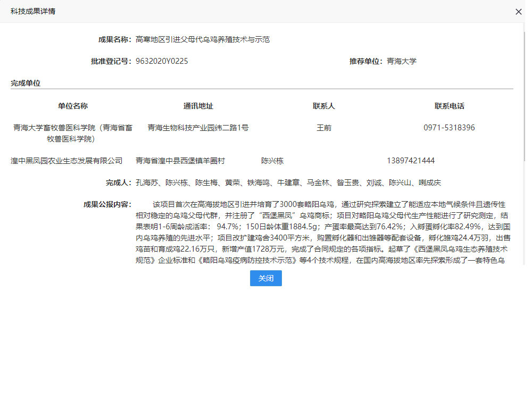This screenshot has height=399, width=532.
Task: Click the 通讯地址 column header
Action: (198, 106)
